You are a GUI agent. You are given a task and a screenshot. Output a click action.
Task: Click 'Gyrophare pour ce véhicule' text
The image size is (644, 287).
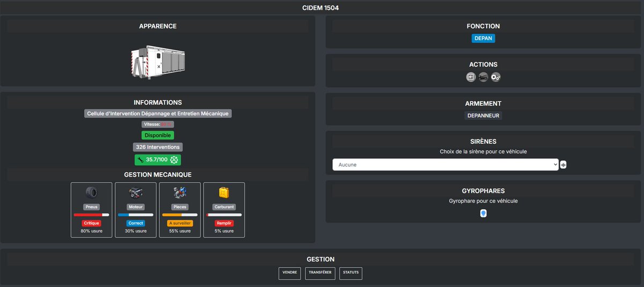[x=483, y=201]
